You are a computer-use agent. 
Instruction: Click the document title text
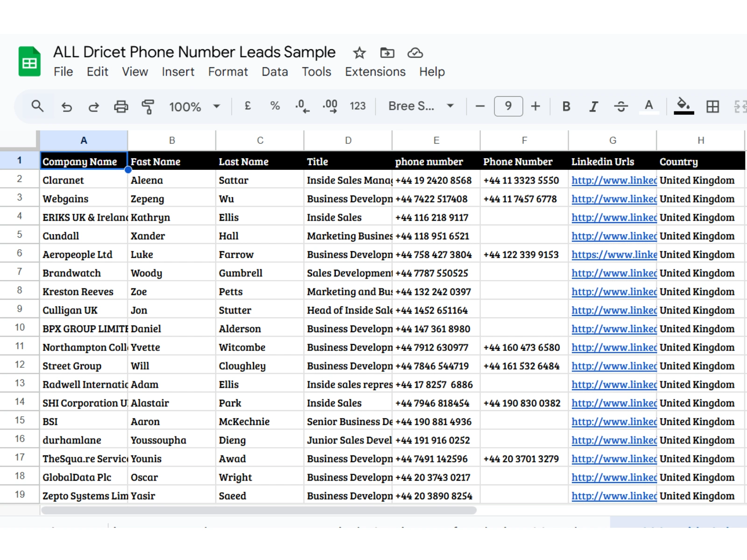(x=194, y=52)
